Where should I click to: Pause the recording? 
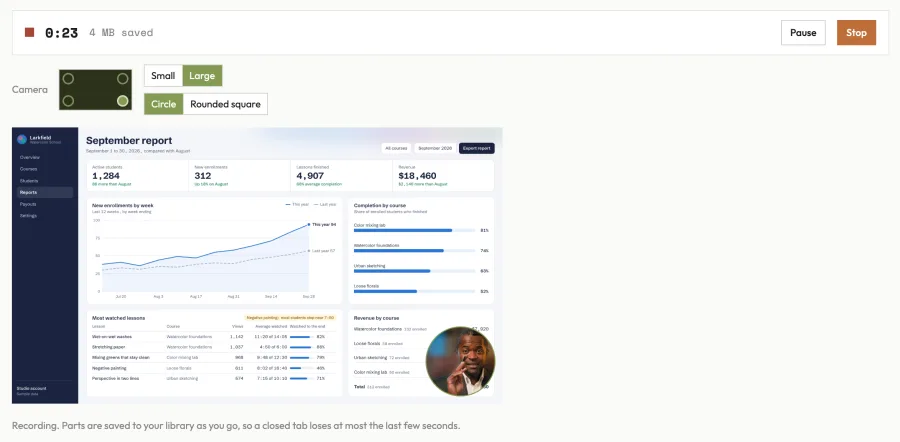[803, 33]
